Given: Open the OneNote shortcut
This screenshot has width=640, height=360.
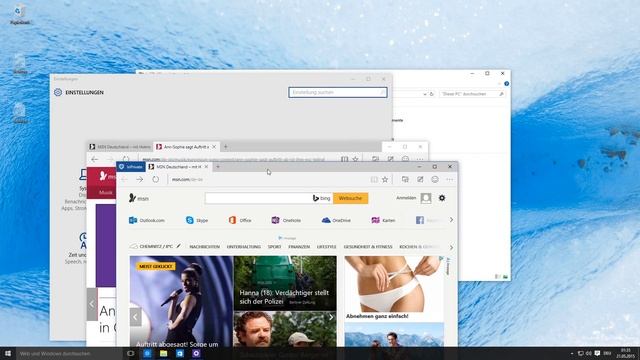Looking at the screenshot, I should [x=286, y=220].
